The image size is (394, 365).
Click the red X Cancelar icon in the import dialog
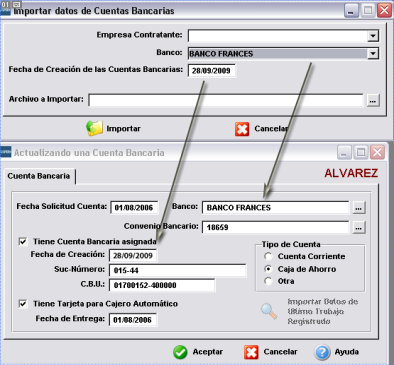(x=242, y=129)
